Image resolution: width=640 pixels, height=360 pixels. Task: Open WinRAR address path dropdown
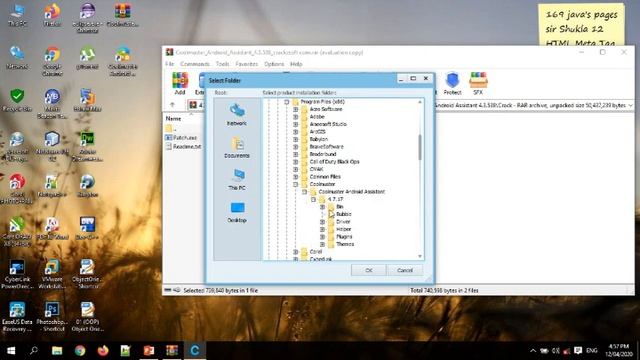[631, 105]
